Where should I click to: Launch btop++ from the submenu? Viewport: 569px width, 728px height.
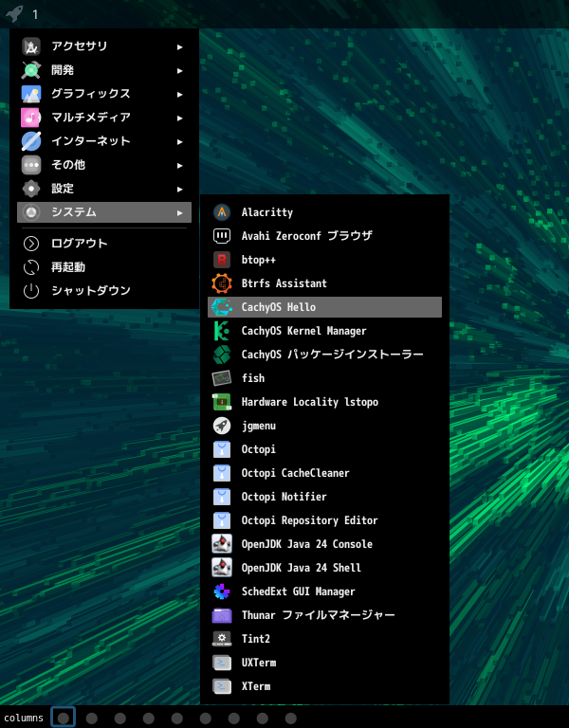click(324, 260)
